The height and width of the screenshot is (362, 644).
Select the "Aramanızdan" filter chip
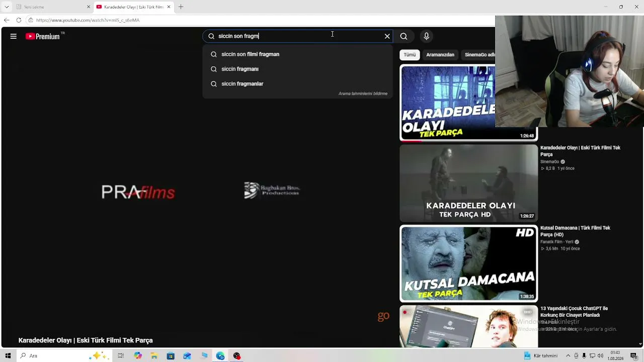[x=440, y=55]
